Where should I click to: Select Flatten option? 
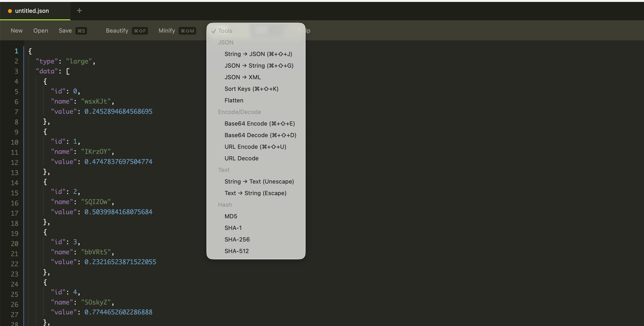[234, 100]
